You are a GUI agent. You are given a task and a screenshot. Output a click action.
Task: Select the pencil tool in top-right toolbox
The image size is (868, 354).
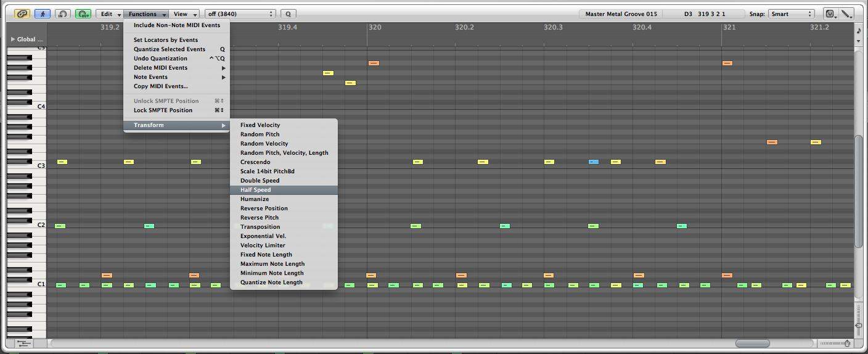coord(846,14)
